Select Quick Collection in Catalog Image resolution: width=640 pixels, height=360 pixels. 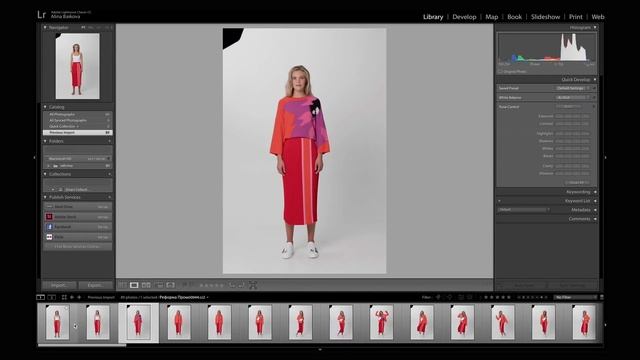coord(78,127)
